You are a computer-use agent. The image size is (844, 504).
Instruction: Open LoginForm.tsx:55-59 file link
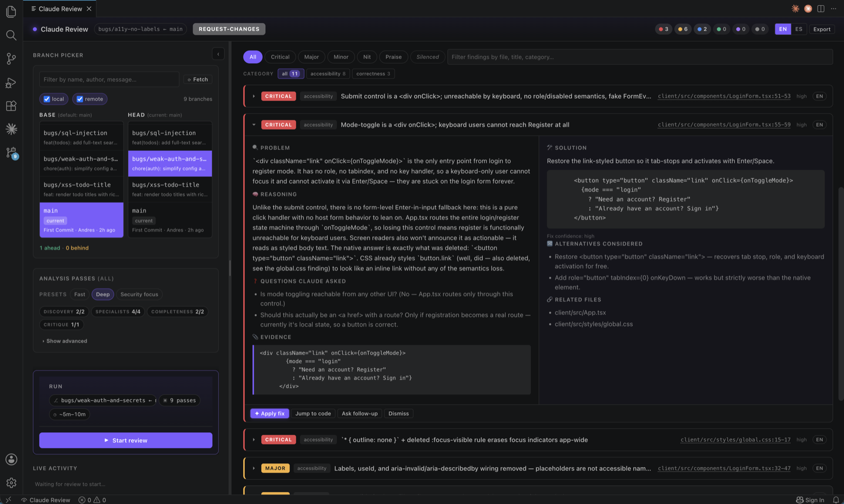[724, 125]
